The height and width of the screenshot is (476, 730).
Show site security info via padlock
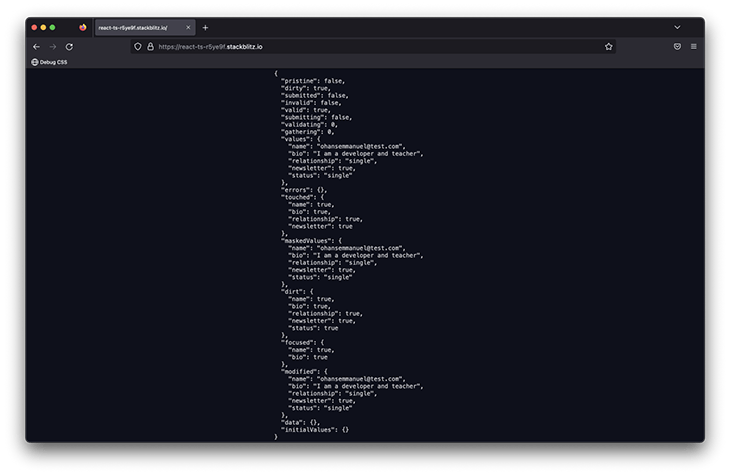click(x=150, y=46)
